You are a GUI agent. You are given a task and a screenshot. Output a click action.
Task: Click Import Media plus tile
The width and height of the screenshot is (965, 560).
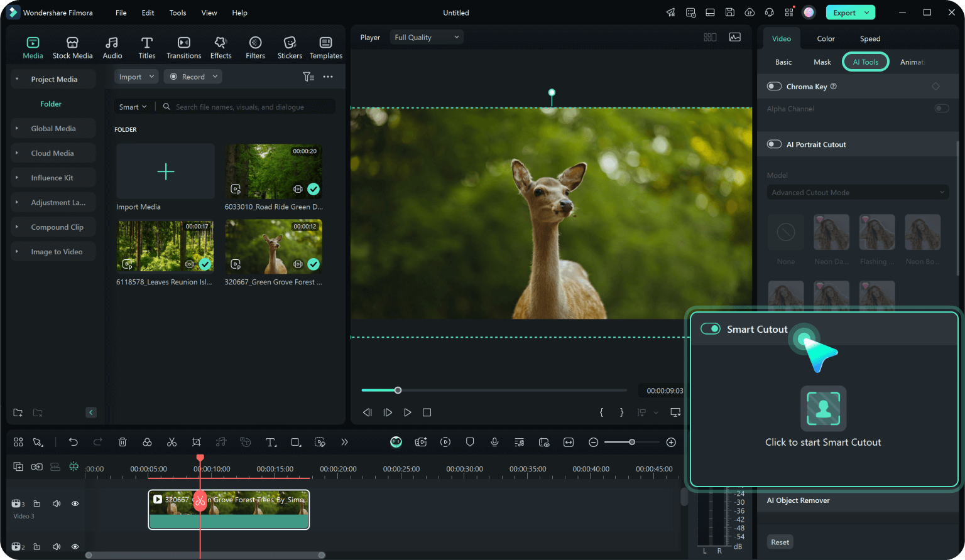pos(165,171)
